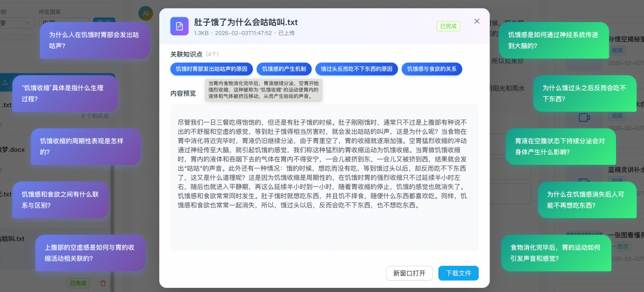Open the 食物消化完毕后 question bubble
This screenshot has width=644, height=292.
click(556, 253)
